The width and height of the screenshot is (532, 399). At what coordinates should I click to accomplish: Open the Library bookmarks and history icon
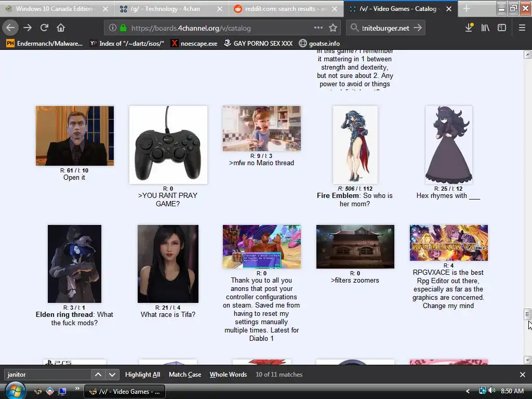485,28
